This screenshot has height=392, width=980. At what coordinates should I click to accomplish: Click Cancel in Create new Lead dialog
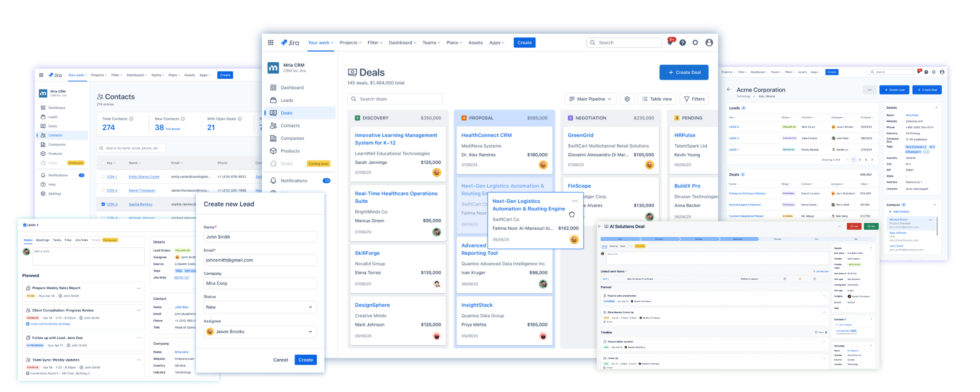click(280, 360)
